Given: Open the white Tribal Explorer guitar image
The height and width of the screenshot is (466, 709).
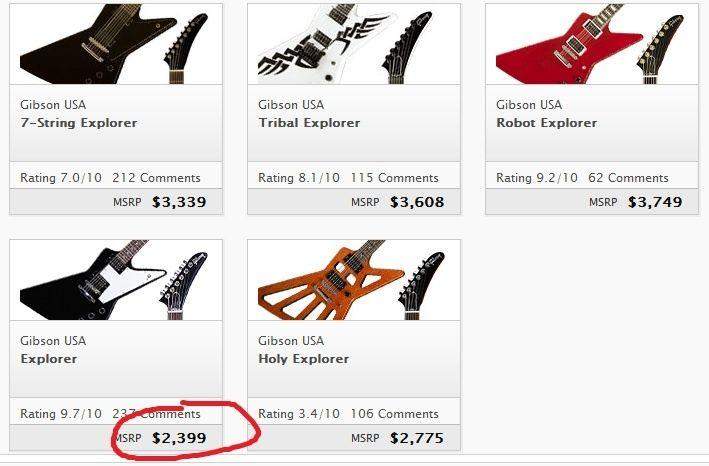Looking at the screenshot, I should coord(354,44).
